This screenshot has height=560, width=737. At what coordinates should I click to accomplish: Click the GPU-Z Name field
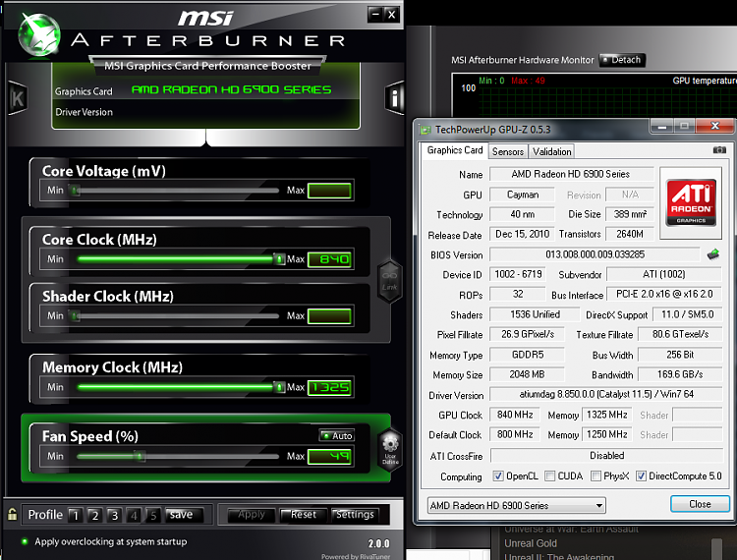[571, 174]
